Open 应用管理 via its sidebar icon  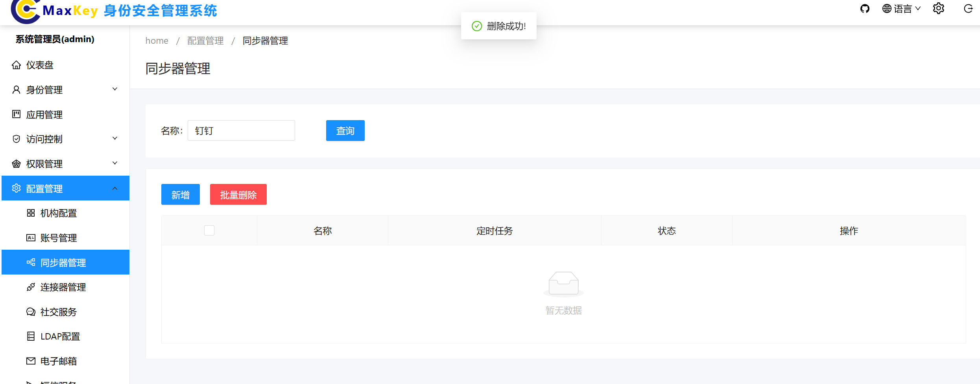[x=16, y=114]
